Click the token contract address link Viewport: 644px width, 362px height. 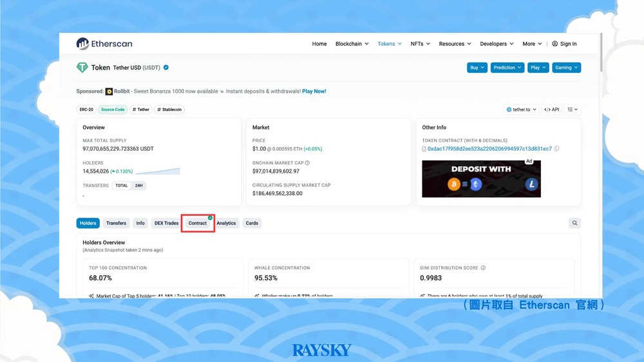tap(489, 149)
